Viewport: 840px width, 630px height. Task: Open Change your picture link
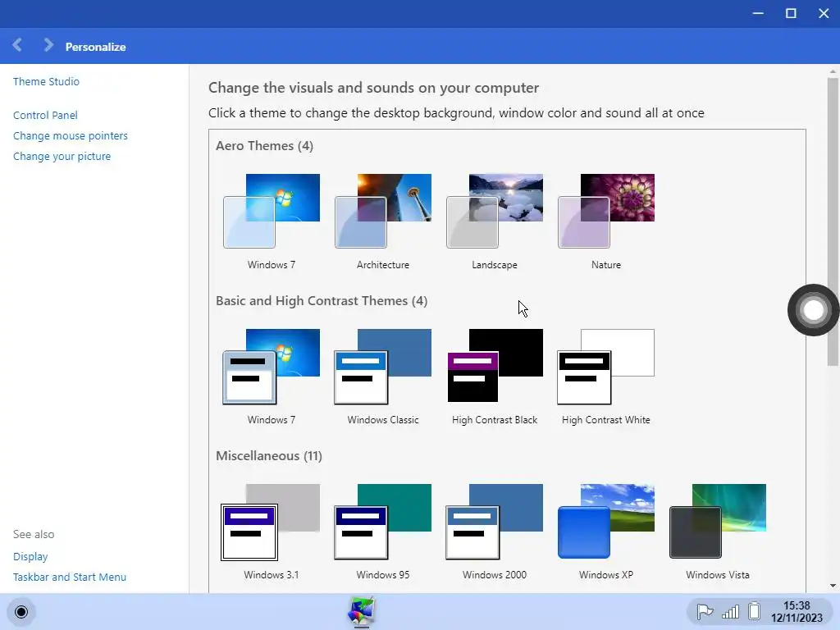click(x=62, y=157)
